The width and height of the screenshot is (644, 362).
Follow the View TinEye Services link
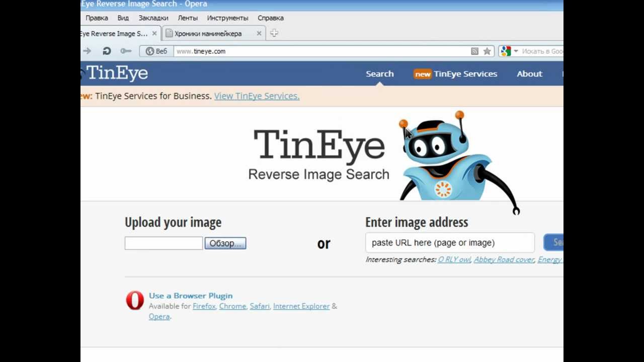[x=257, y=96]
